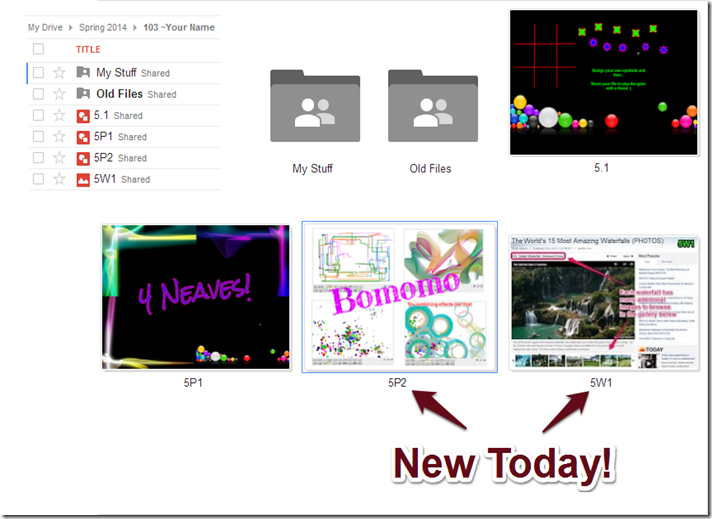The image size is (712, 519).
Task: Open Old Files in the file list
Action: (119, 94)
